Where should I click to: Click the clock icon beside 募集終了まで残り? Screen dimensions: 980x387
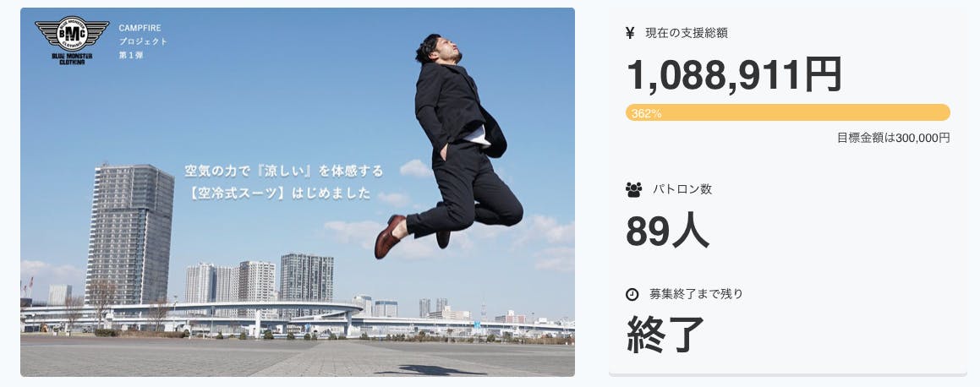coord(632,294)
